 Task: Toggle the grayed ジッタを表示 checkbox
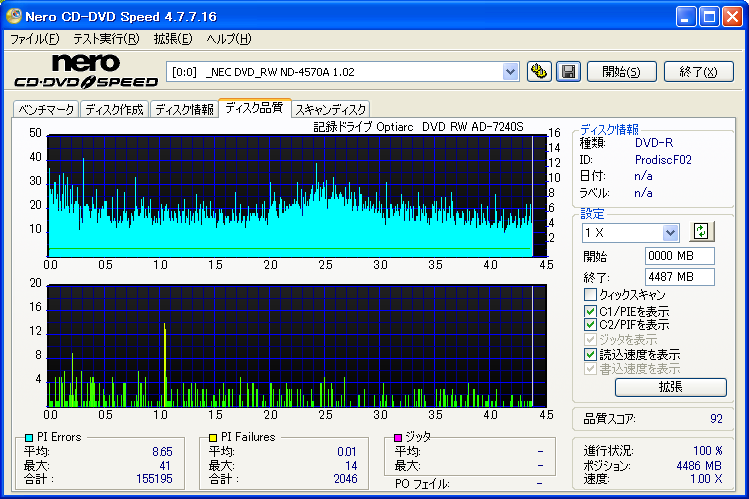(590, 340)
